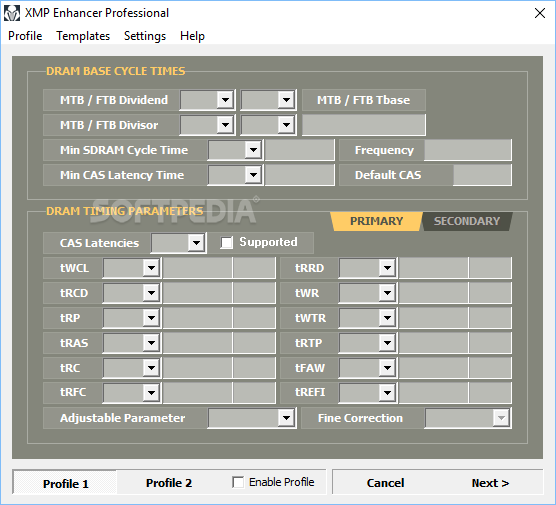Image resolution: width=556 pixels, height=505 pixels.
Task: Select the Profile 1 tab
Action: (65, 483)
